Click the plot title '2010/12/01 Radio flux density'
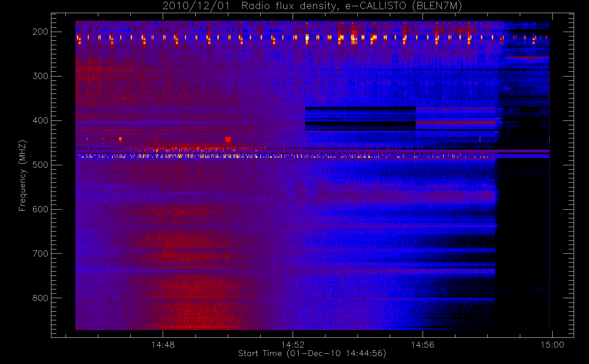 tap(312, 6)
